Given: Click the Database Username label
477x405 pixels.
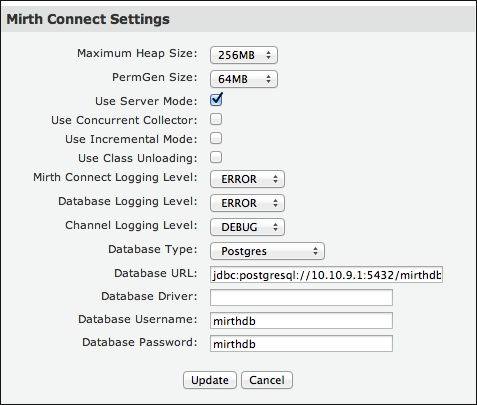Looking at the screenshot, I should (x=138, y=319).
